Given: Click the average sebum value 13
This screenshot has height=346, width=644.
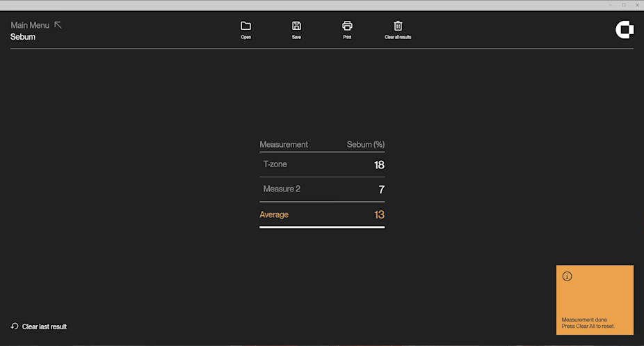Looking at the screenshot, I should (379, 215).
